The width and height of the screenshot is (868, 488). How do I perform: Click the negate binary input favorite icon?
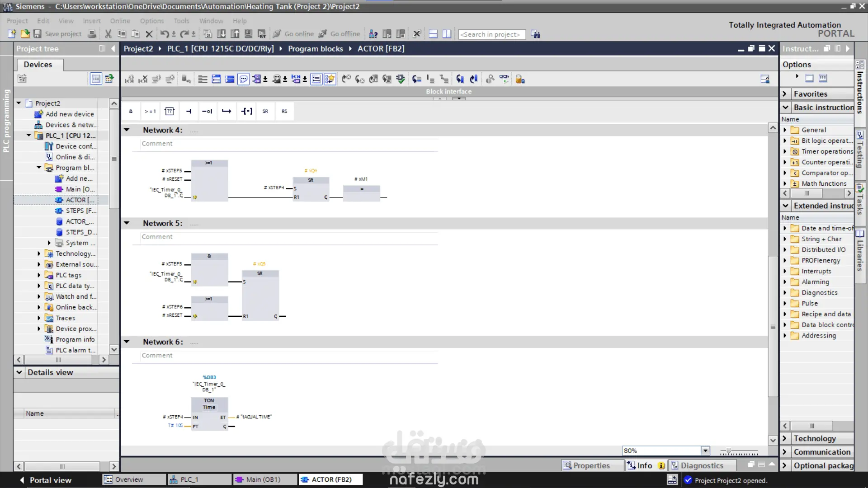[x=208, y=111]
